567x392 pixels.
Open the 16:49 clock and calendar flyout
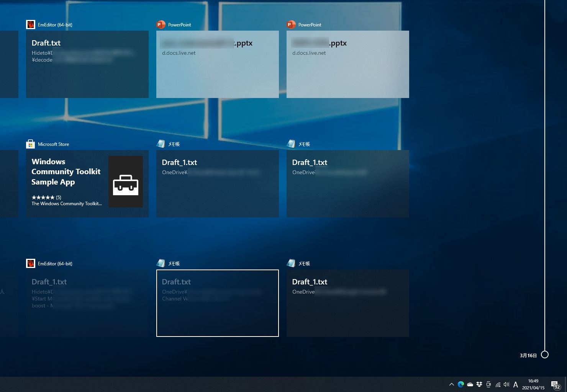point(533,384)
